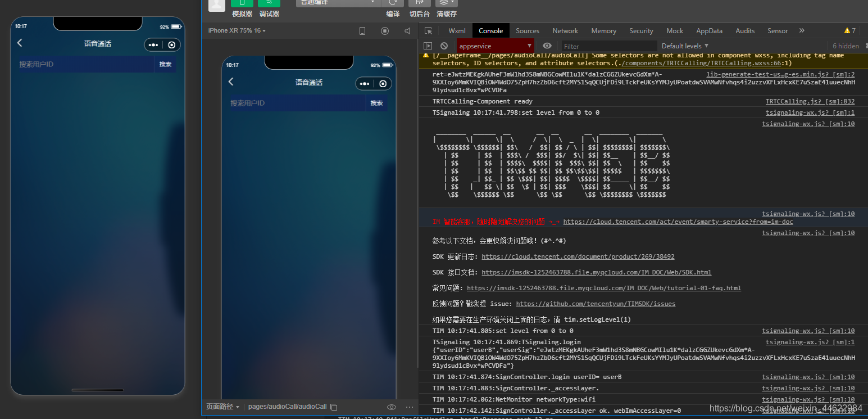Switch to the Sources tab
This screenshot has height=419, width=868.
(528, 31)
